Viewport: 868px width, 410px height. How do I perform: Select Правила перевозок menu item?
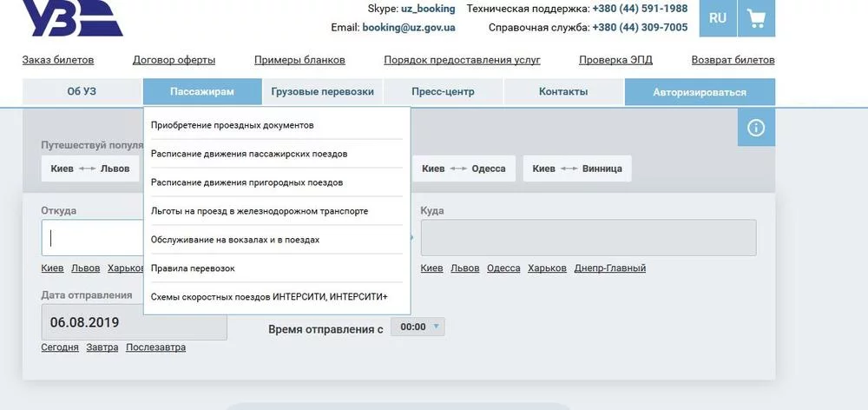(277, 268)
